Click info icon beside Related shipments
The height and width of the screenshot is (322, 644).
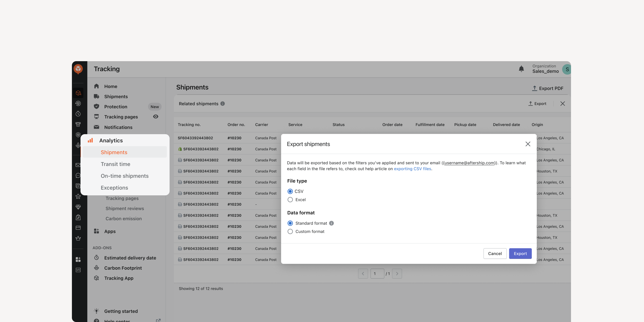(x=222, y=103)
